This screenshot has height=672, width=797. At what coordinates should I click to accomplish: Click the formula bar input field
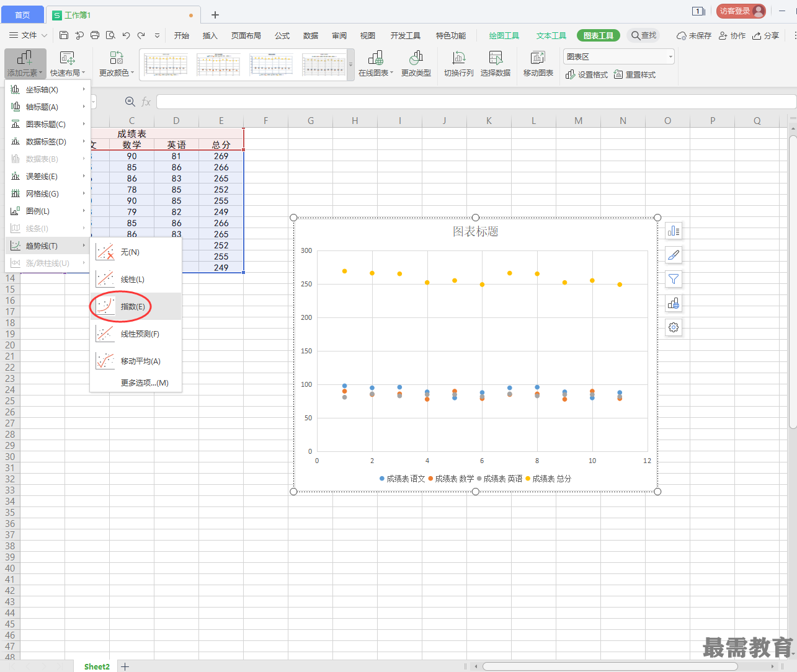click(x=476, y=102)
